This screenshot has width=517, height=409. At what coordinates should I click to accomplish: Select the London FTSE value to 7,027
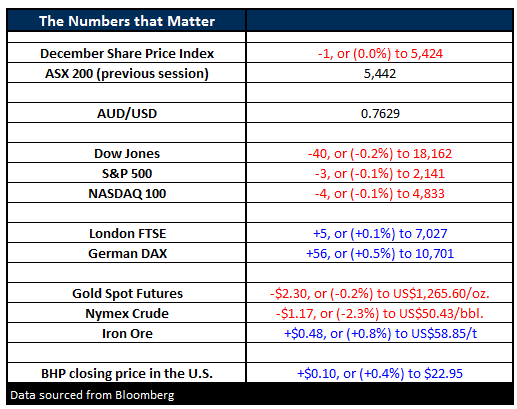coord(380,233)
